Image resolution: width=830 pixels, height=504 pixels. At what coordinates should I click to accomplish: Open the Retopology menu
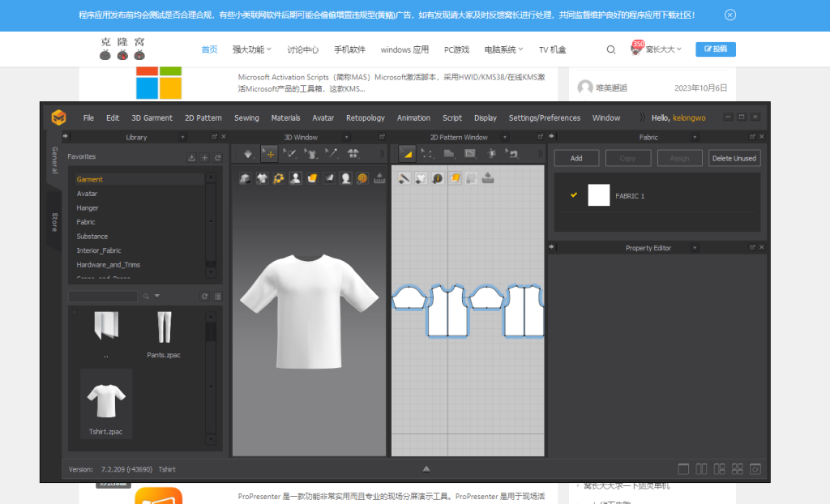point(366,117)
